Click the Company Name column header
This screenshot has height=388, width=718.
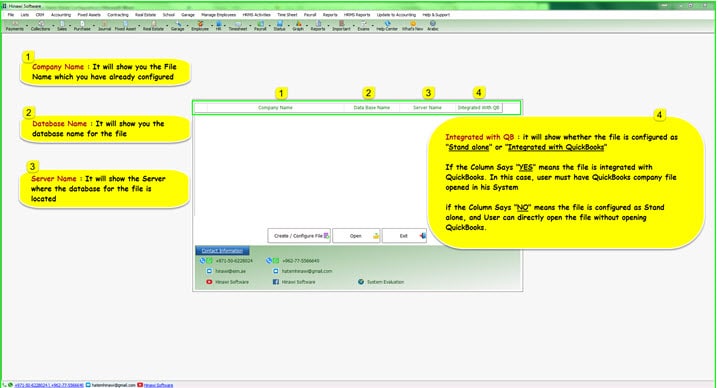[275, 108]
